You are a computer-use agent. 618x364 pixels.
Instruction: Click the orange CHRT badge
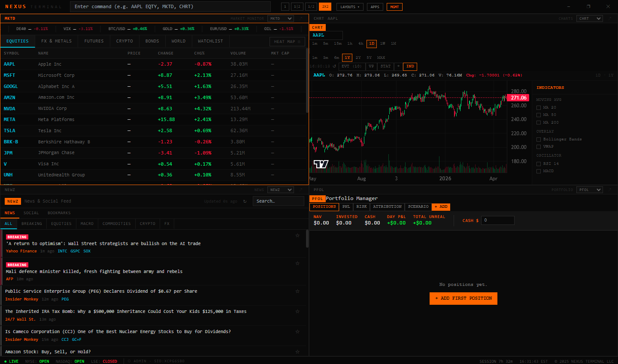tap(318, 27)
